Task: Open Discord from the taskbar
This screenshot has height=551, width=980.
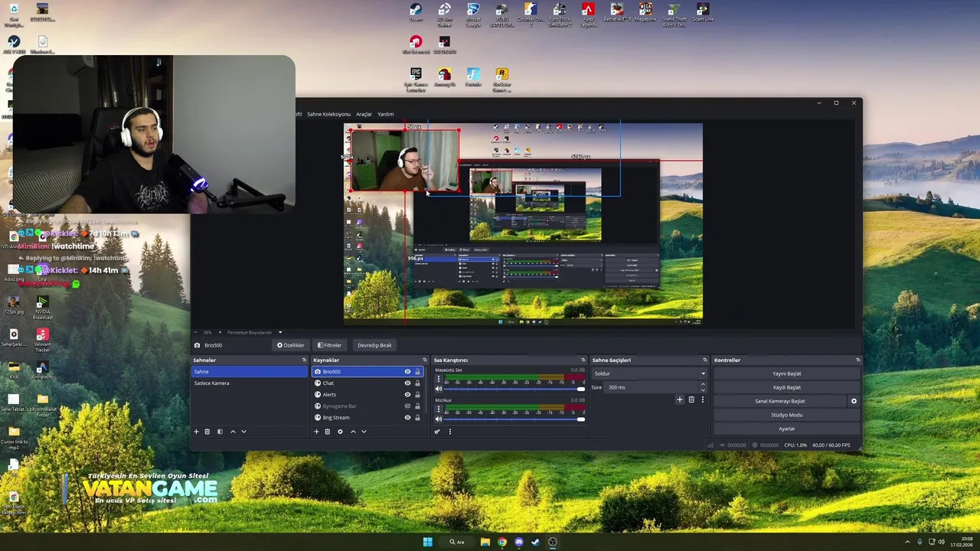Action: pyautogui.click(x=519, y=542)
